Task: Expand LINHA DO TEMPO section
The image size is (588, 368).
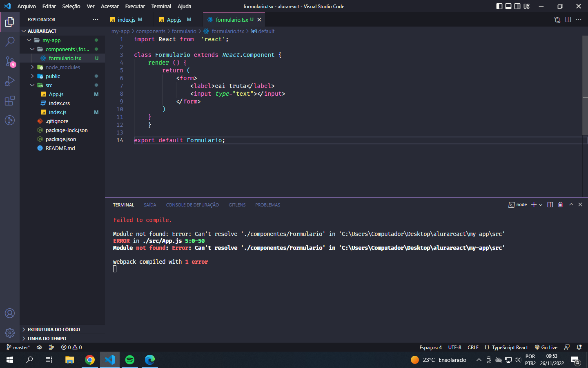Action: tap(62, 338)
